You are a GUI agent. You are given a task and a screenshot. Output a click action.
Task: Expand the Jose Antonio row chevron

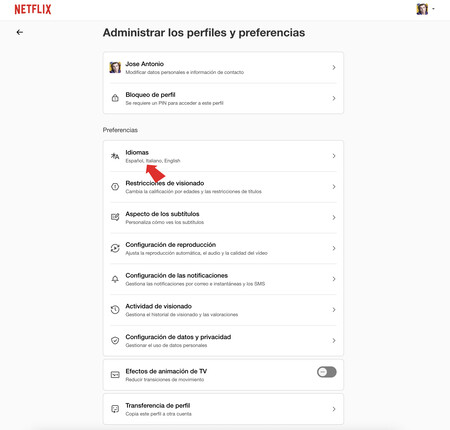334,67
